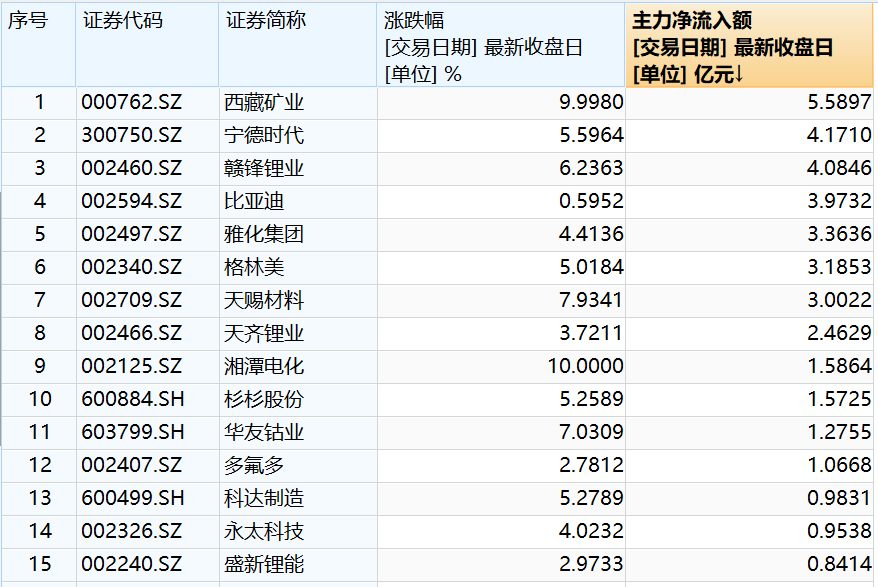Select stock code 002460.SZ
Viewport: 878px width, 587px height.
pos(132,169)
